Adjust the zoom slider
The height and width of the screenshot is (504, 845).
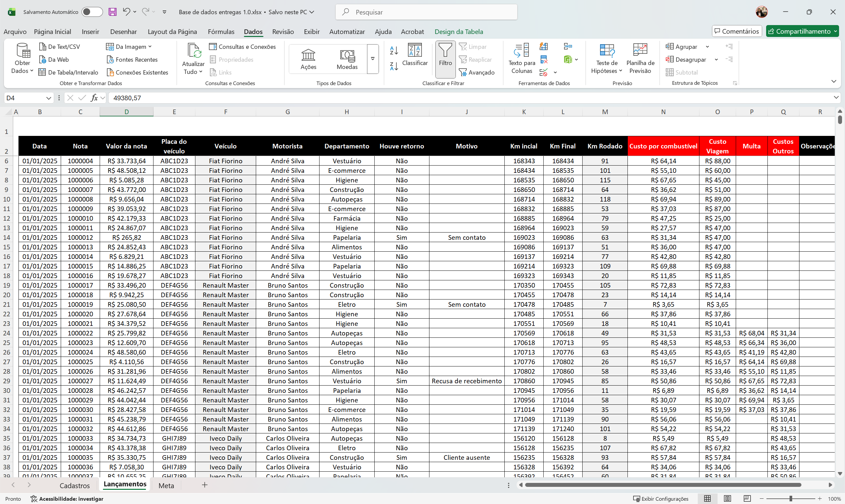792,499
